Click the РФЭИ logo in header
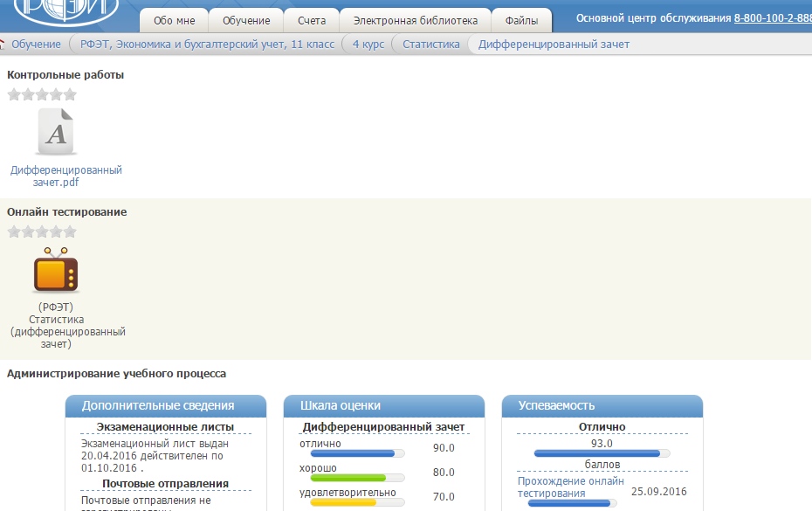The width and height of the screenshot is (812, 511). (x=66, y=13)
